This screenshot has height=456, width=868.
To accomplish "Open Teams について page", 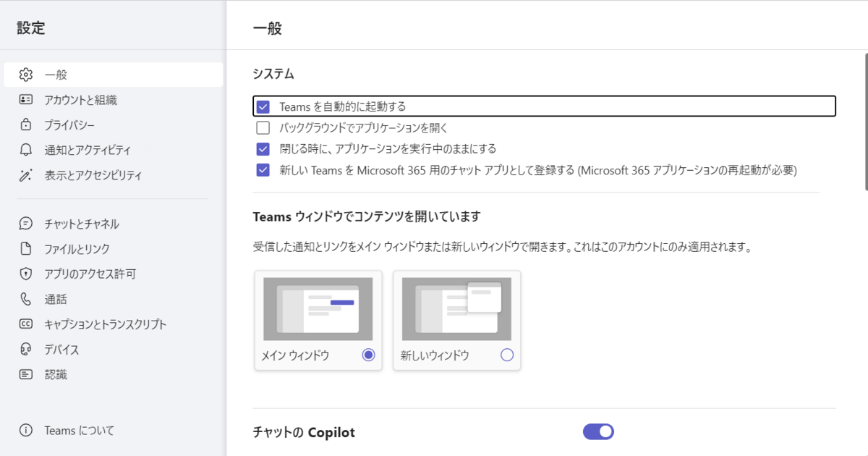I will [x=114, y=431].
